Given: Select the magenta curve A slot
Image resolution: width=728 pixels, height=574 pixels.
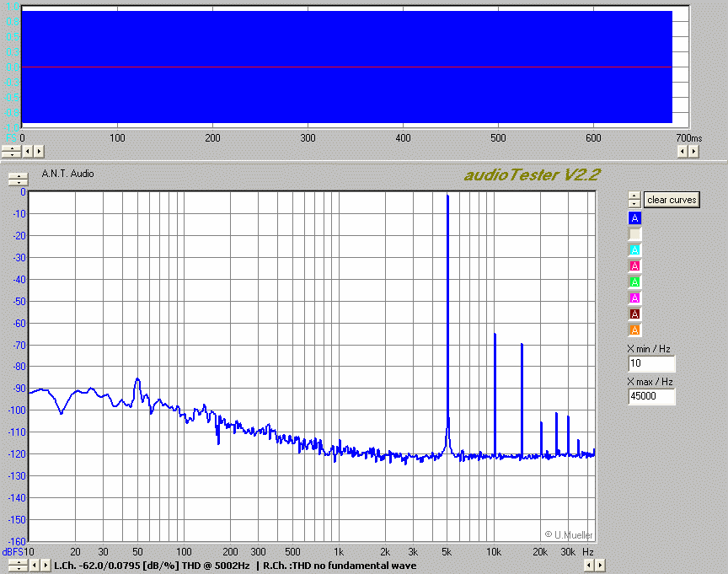Looking at the screenshot, I should tap(635, 298).
